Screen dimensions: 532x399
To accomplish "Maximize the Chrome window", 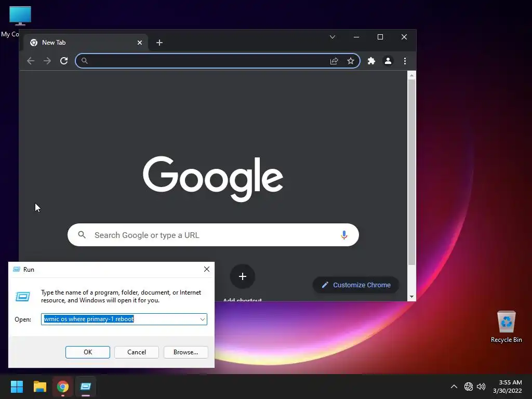I will tap(380, 37).
